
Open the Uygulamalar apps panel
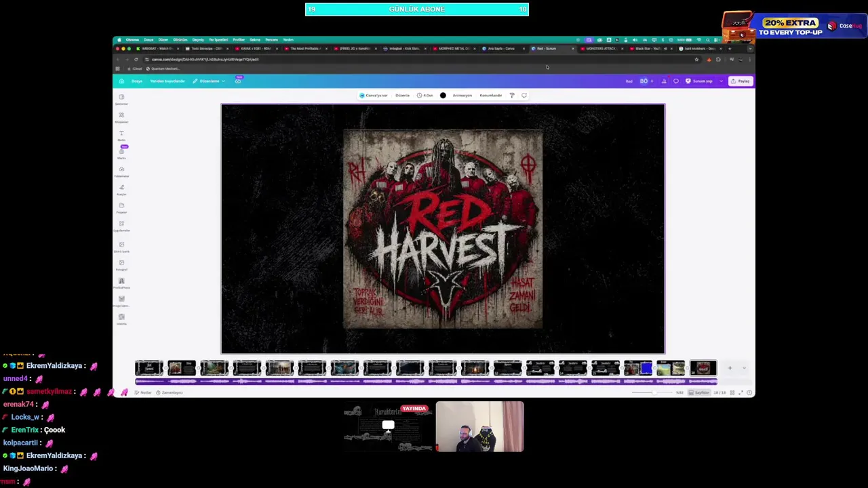click(x=121, y=226)
